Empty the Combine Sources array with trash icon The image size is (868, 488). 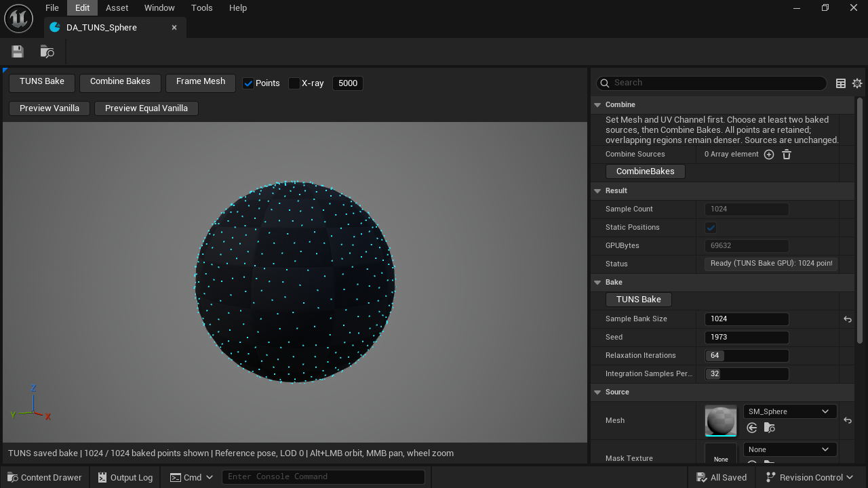point(787,155)
